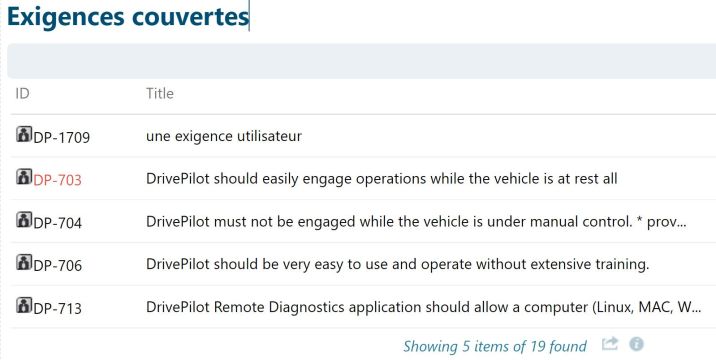Click the info icon at table footer
This screenshot has height=360, width=716.
(637, 344)
